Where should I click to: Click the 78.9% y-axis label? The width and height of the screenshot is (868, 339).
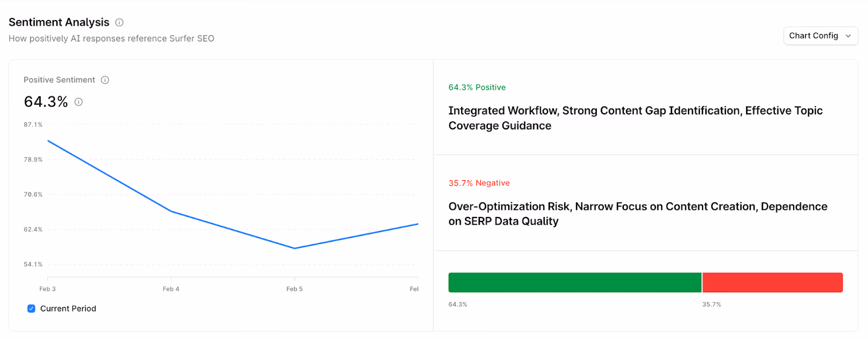coord(33,159)
